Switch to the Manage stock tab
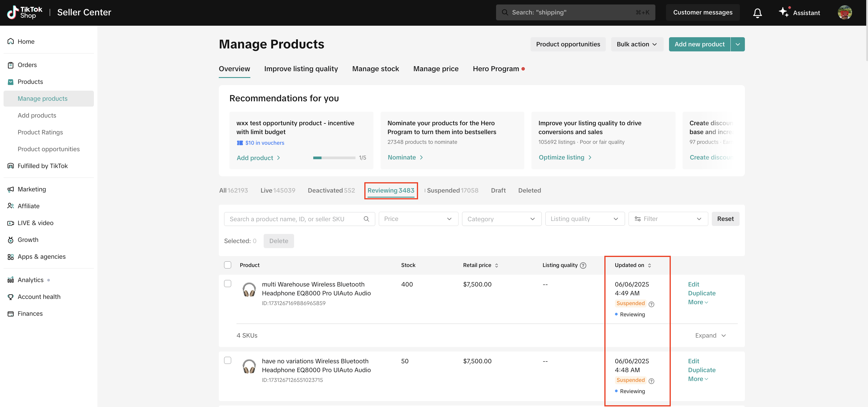Viewport: 868px width, 407px height. point(375,69)
